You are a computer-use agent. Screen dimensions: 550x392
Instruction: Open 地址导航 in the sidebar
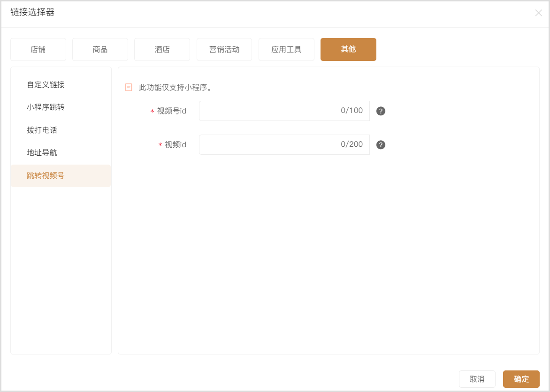tap(42, 153)
